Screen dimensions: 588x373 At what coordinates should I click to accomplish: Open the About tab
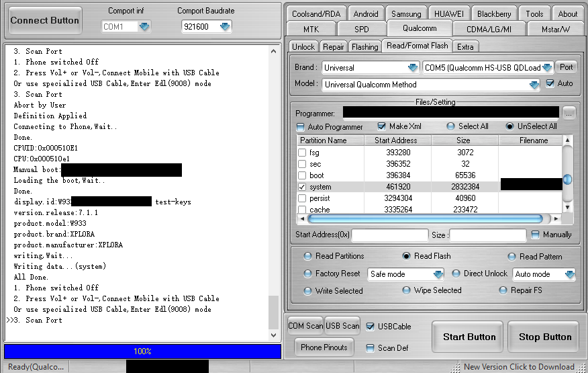click(568, 14)
